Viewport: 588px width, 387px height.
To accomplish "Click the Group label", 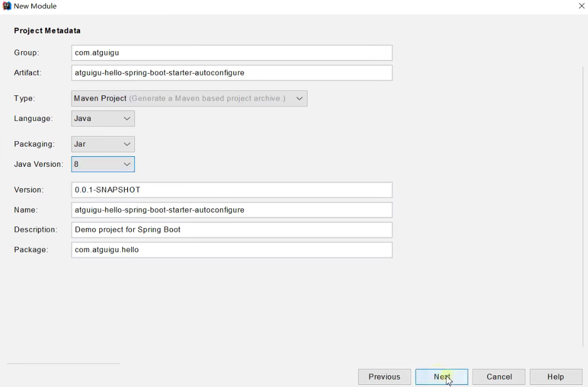I will 27,53.
